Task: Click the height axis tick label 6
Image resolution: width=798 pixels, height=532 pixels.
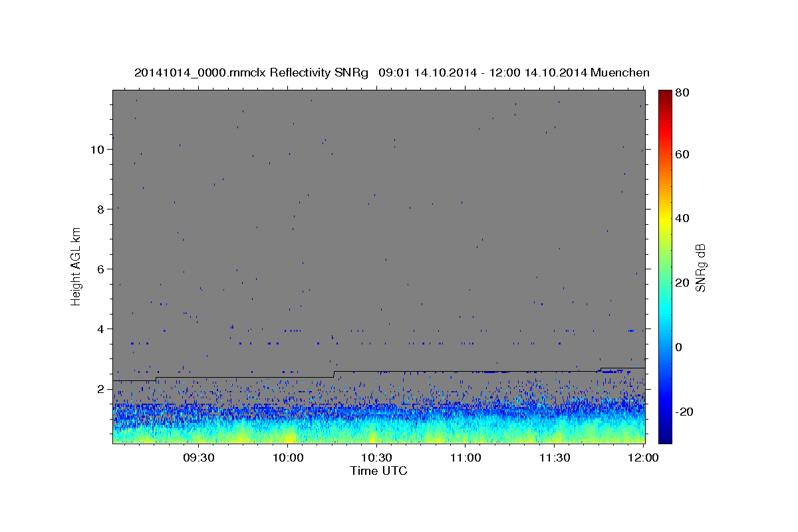Action: point(100,269)
